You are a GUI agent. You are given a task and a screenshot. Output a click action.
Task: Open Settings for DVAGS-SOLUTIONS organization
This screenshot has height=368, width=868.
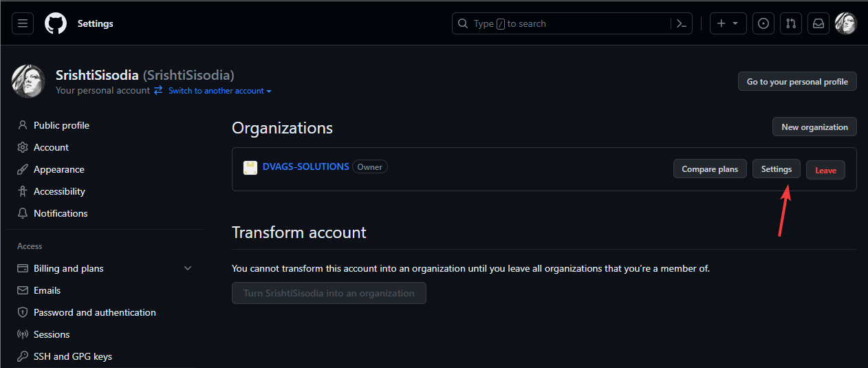[776, 169]
